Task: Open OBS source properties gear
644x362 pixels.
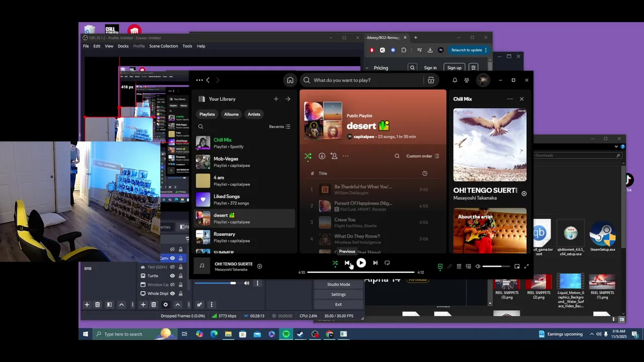Action: (x=166, y=305)
